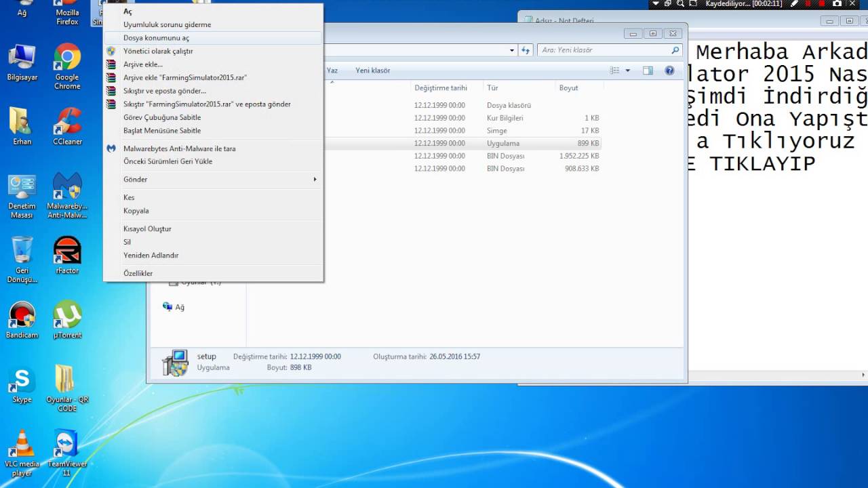Sort by the Tür column header
This screenshot has height=488, width=868.
pos(519,88)
